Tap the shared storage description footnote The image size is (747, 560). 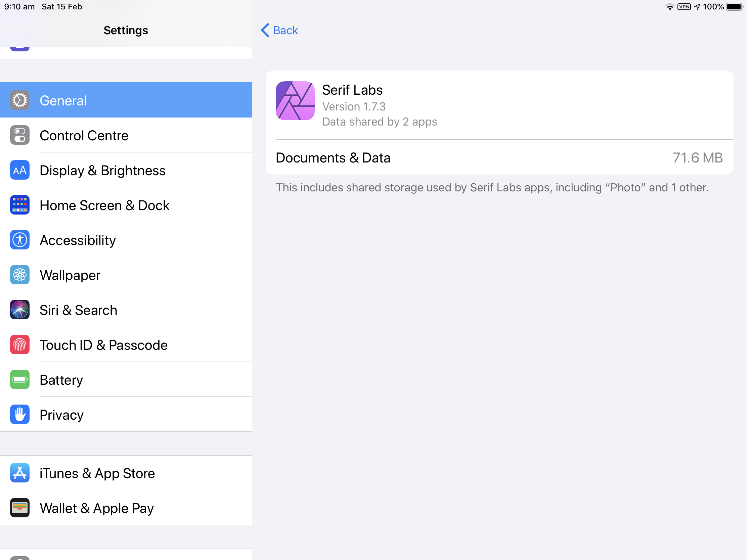[x=492, y=187]
